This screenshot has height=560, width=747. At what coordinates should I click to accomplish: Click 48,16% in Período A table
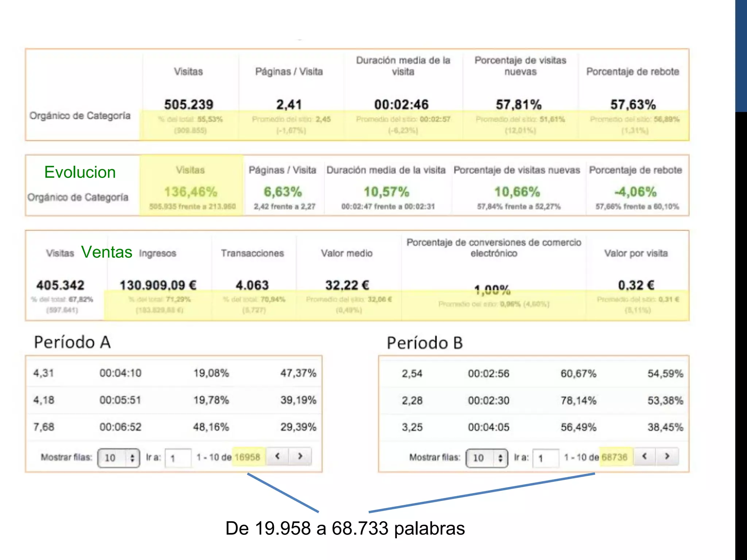pyautogui.click(x=211, y=427)
